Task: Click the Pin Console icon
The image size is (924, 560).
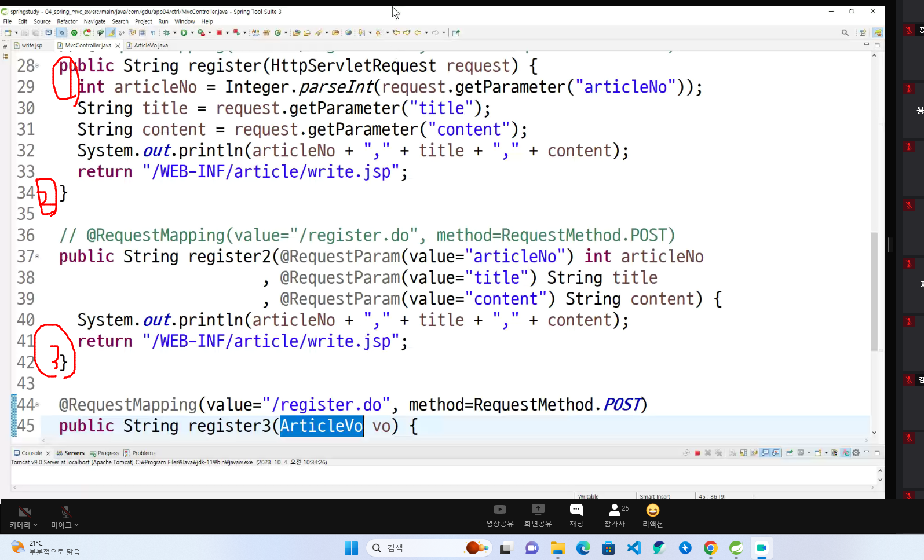Action: coord(789,453)
